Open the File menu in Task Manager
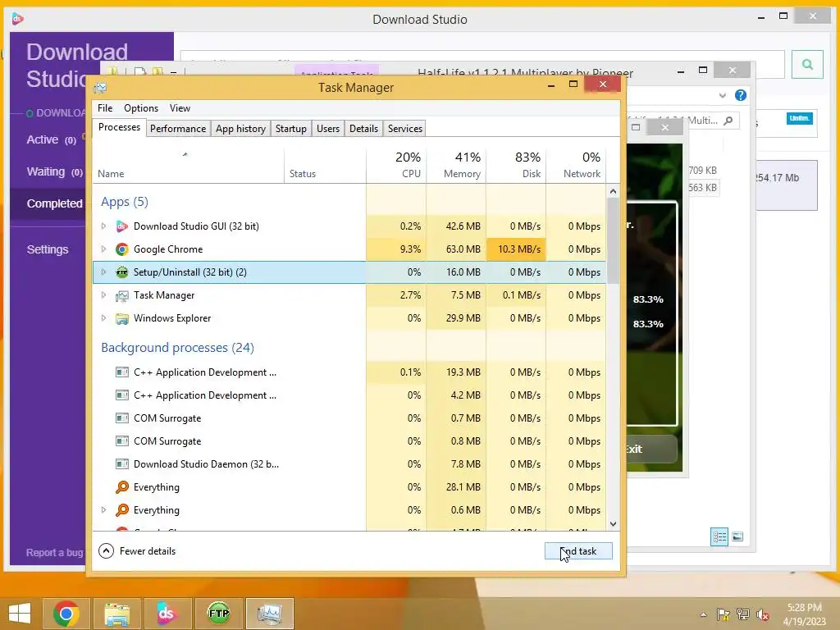The image size is (840, 630). pos(105,108)
